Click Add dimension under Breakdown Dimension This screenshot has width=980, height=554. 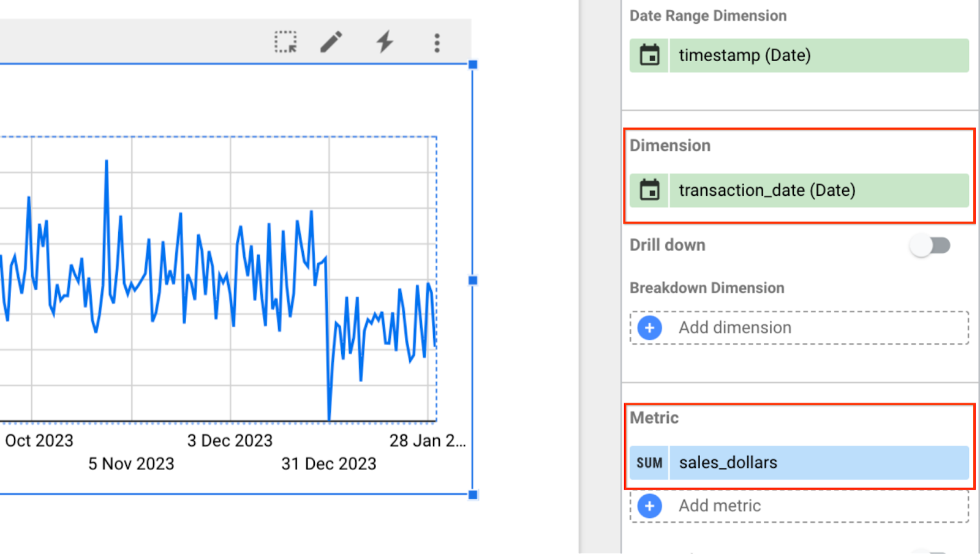click(734, 328)
